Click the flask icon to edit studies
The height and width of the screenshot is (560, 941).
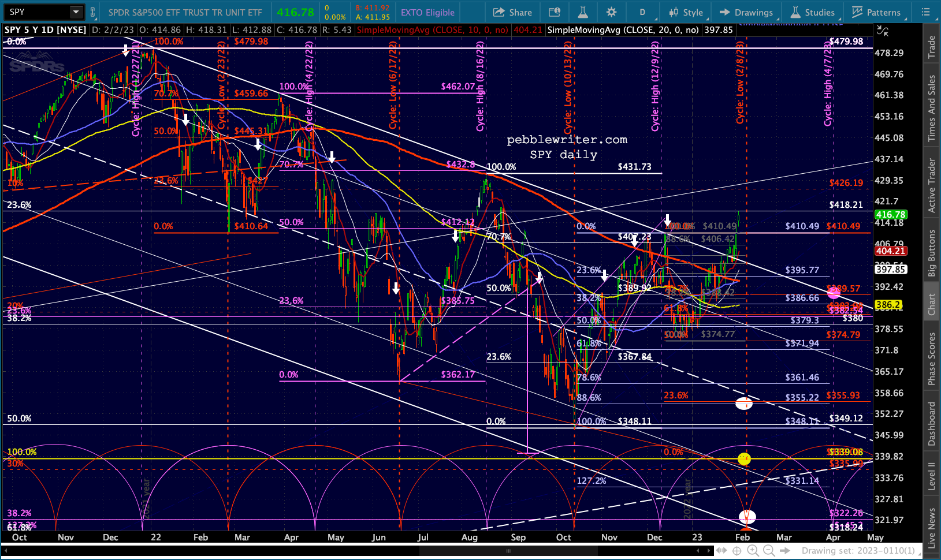[583, 12]
